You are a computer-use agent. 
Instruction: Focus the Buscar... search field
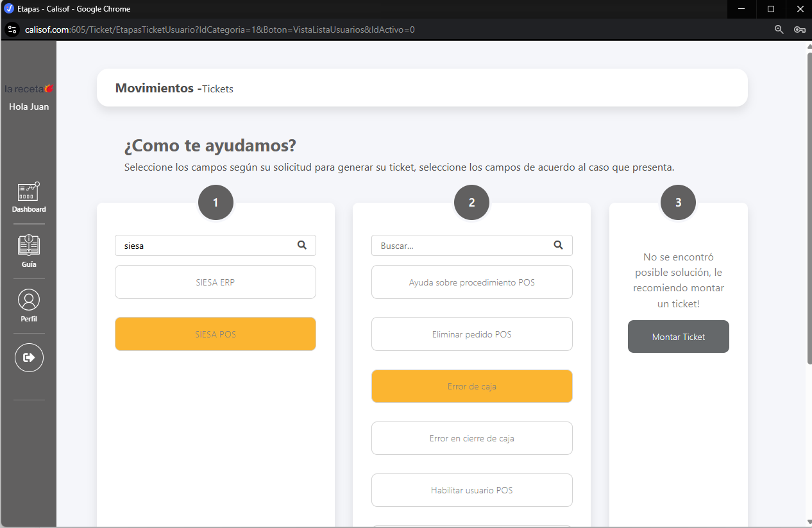tap(472, 245)
